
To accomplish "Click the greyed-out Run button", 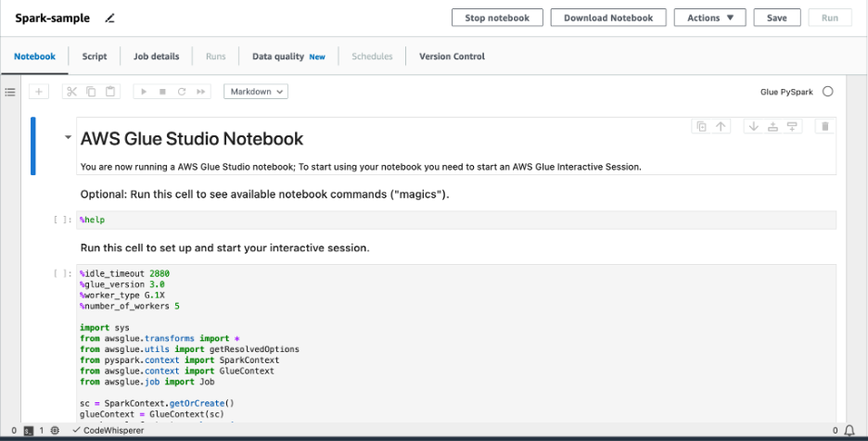I will point(830,18).
